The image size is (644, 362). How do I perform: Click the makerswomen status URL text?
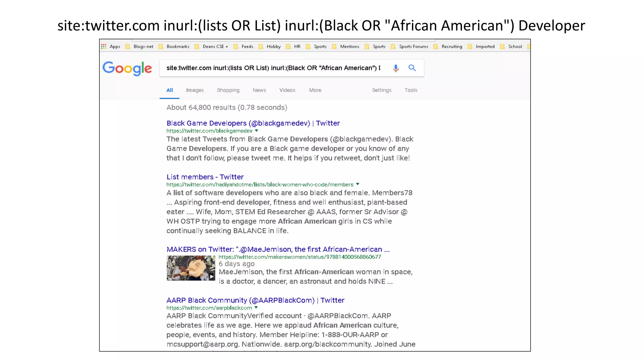(x=300, y=257)
